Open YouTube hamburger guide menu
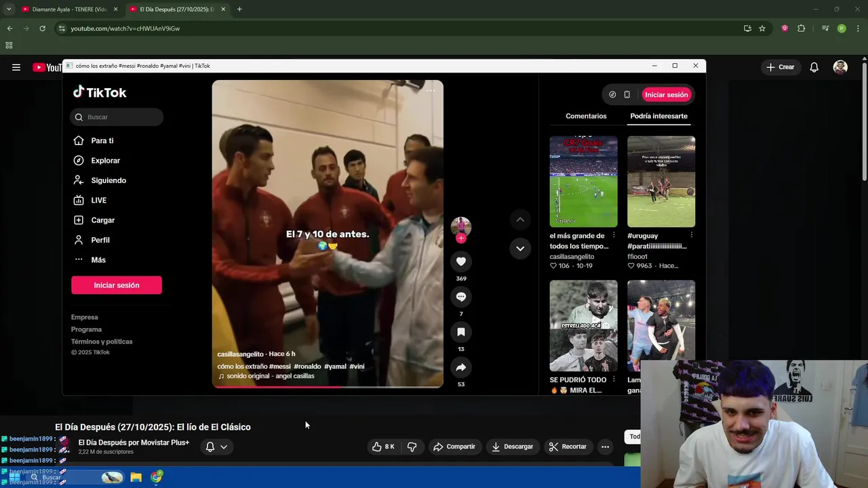Viewport: 868px width, 488px height. click(x=16, y=67)
